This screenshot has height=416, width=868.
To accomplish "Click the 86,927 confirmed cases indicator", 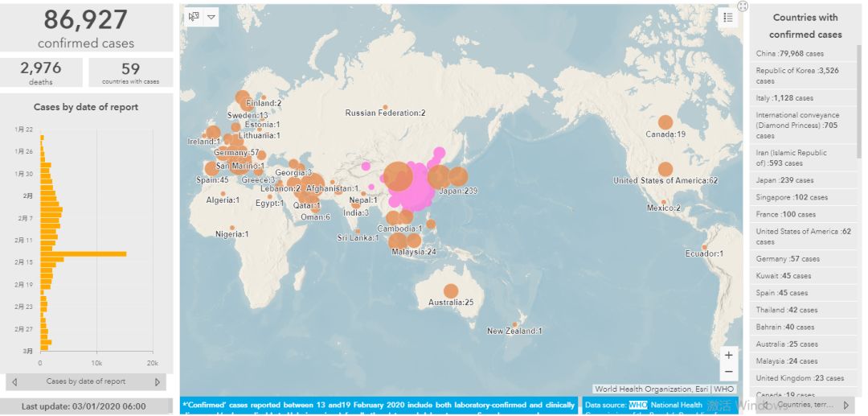I will tap(86, 27).
